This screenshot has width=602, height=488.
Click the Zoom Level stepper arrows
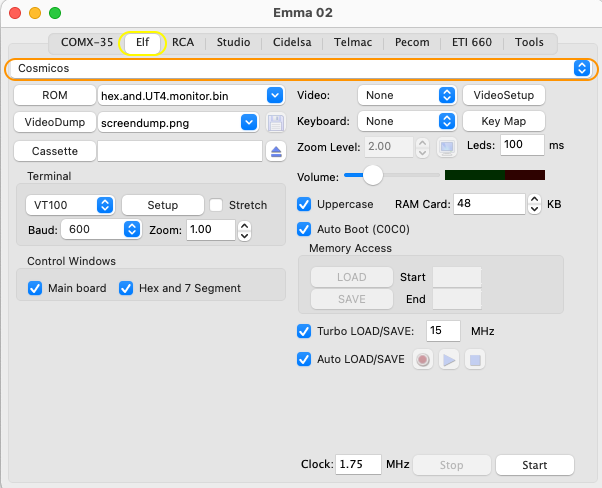[x=422, y=147]
